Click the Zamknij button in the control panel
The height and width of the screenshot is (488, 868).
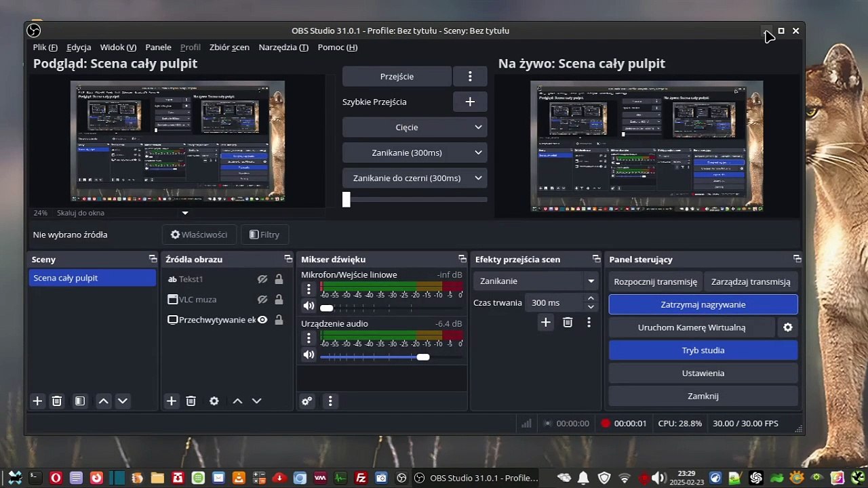[x=703, y=396]
